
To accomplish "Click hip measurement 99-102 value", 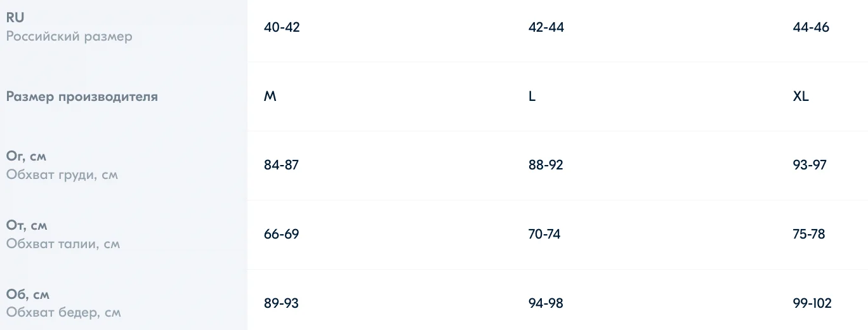I will [x=812, y=303].
